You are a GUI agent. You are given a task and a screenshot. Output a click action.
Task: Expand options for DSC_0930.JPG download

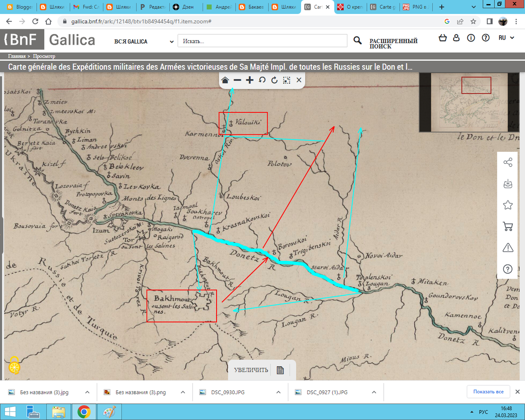coord(279,392)
